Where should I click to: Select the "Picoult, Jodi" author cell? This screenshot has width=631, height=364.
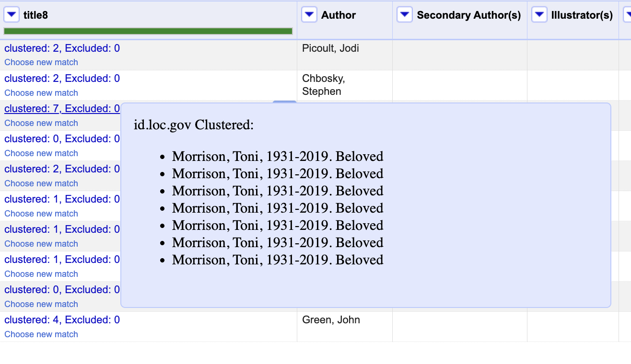point(330,48)
